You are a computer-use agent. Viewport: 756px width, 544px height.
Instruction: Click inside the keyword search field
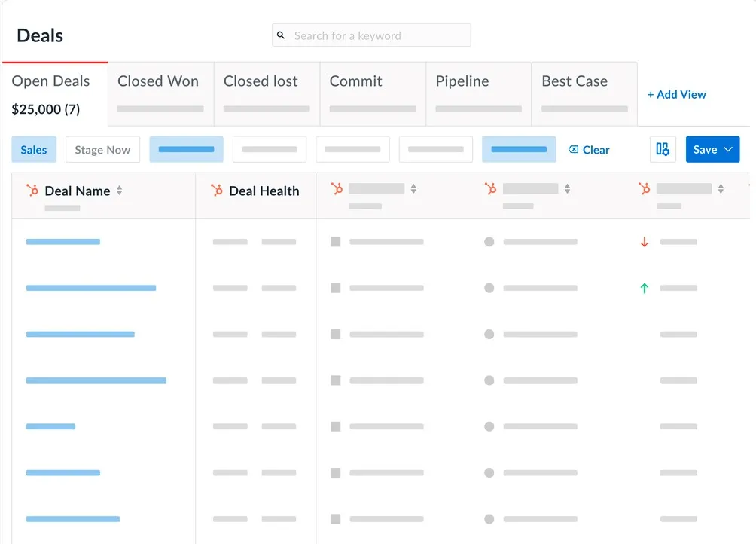[x=376, y=35]
